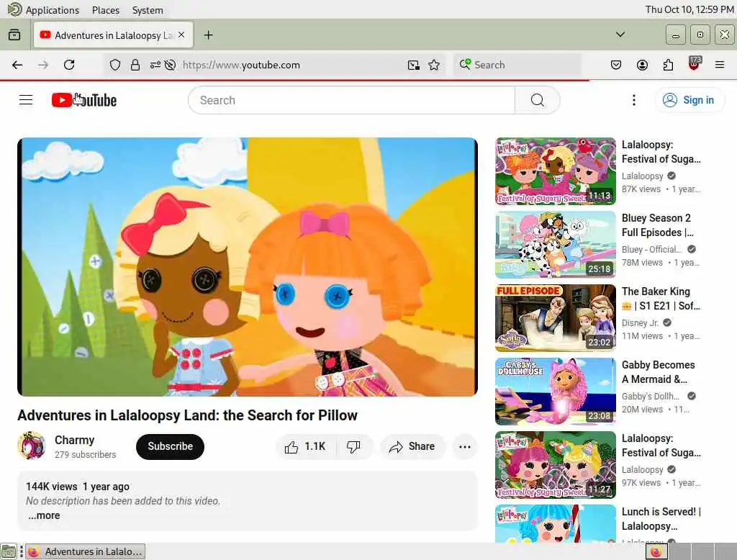Go to YouTube home via logo
Image resolution: width=737 pixels, height=560 pixels.
84,100
